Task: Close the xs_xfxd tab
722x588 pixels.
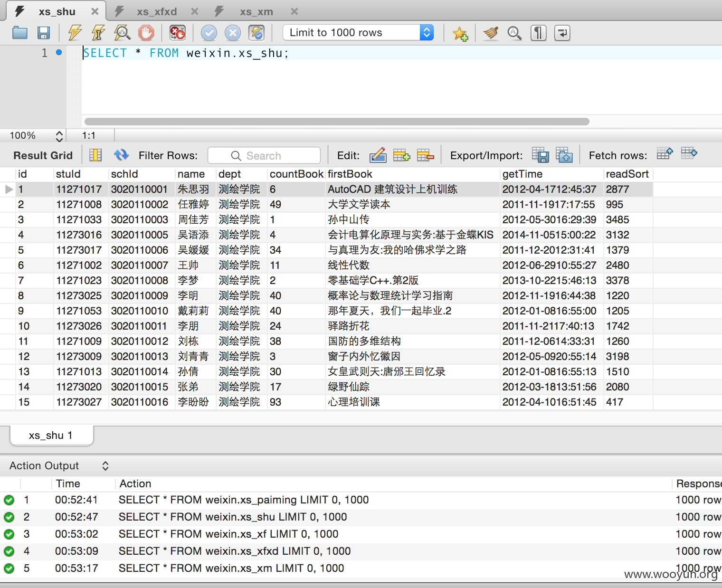Action: point(195,11)
